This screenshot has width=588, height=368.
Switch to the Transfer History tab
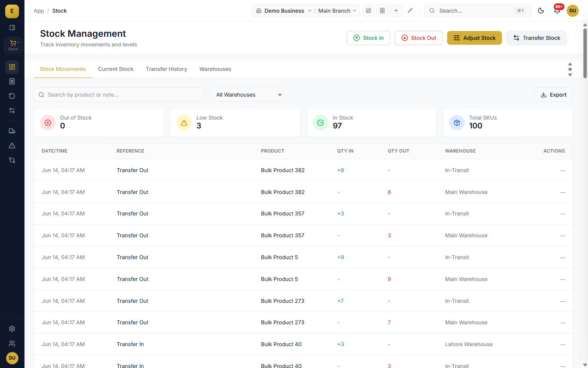click(x=167, y=69)
